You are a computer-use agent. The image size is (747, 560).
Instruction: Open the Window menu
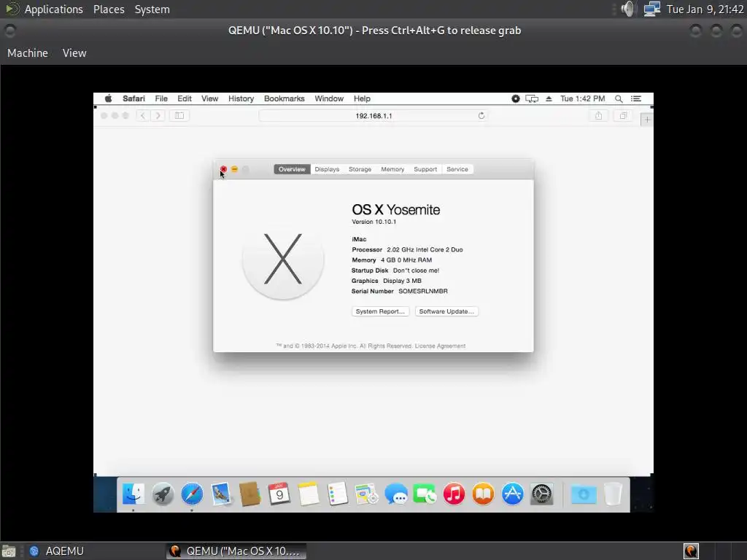click(x=329, y=98)
